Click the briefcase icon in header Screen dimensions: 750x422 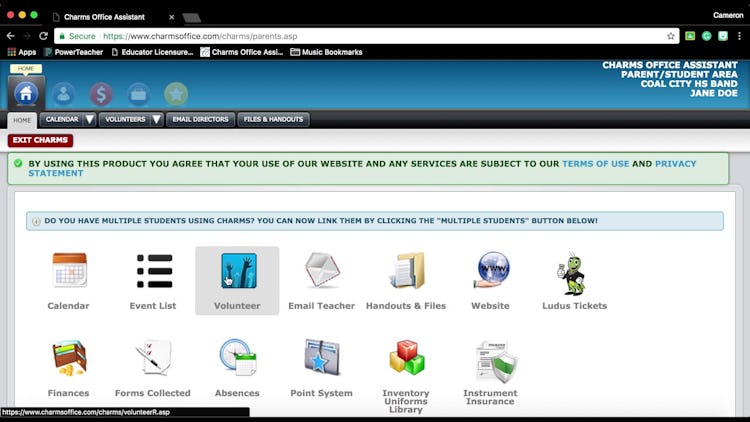pos(139,94)
